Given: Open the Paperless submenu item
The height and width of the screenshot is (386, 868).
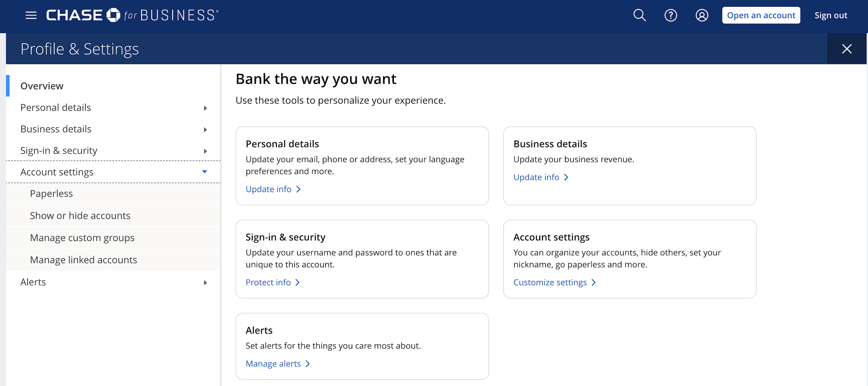Looking at the screenshot, I should pyautogui.click(x=51, y=194).
